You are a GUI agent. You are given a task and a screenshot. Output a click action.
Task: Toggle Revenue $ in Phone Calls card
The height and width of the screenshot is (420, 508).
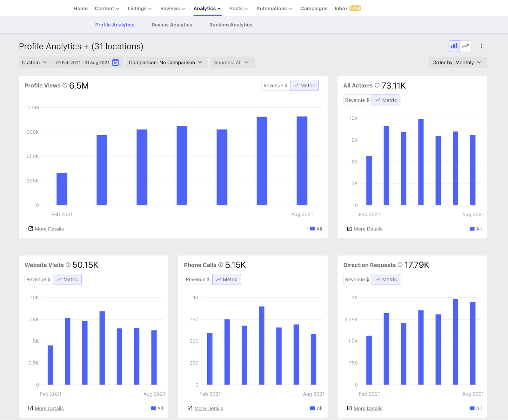198,279
